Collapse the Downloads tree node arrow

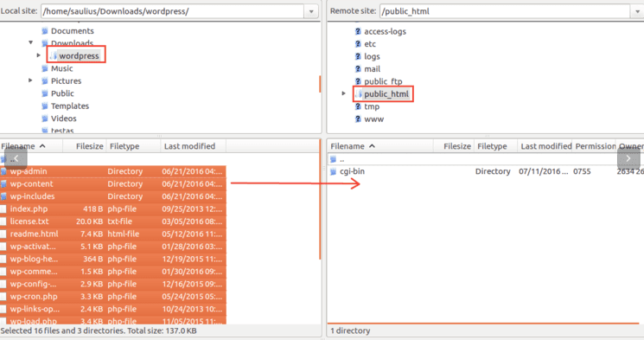point(31,42)
